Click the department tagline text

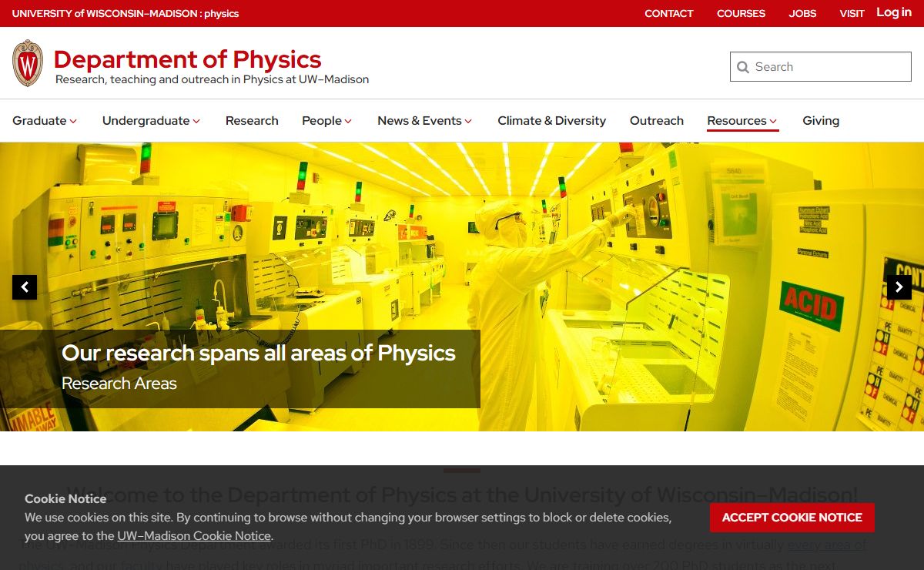pos(212,79)
